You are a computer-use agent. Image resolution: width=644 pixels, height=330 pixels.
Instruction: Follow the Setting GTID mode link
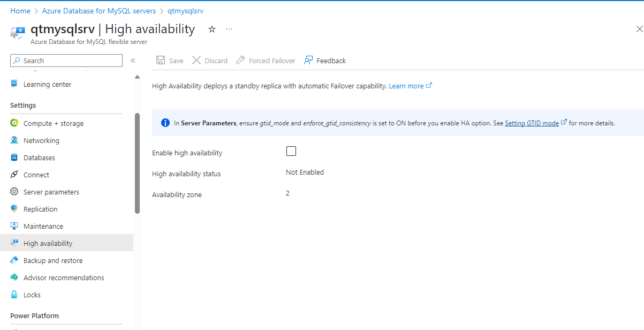532,123
